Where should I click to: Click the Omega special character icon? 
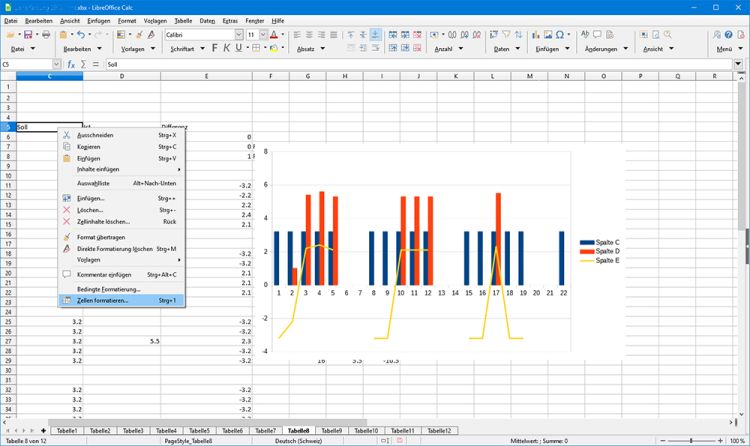[x=560, y=34]
